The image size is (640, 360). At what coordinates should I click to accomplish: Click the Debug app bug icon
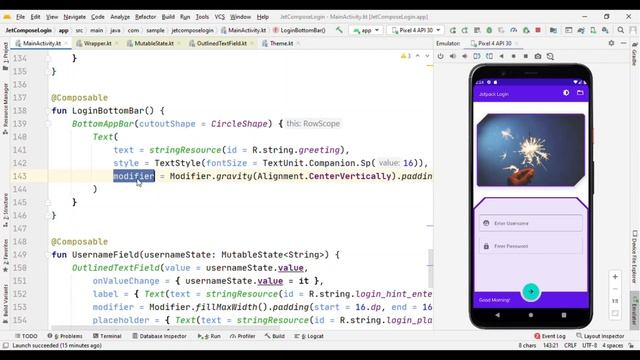pos(489,30)
